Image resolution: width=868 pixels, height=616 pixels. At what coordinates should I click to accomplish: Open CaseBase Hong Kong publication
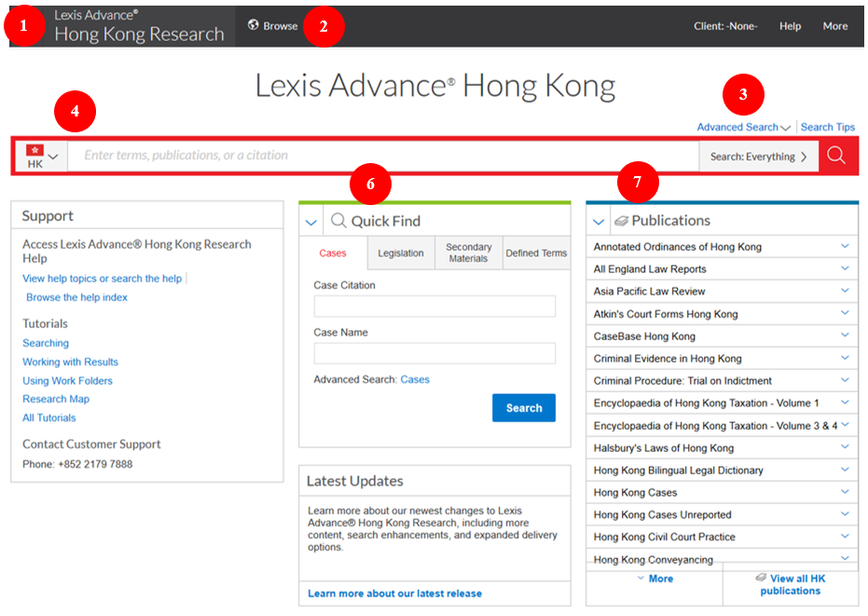[644, 335]
